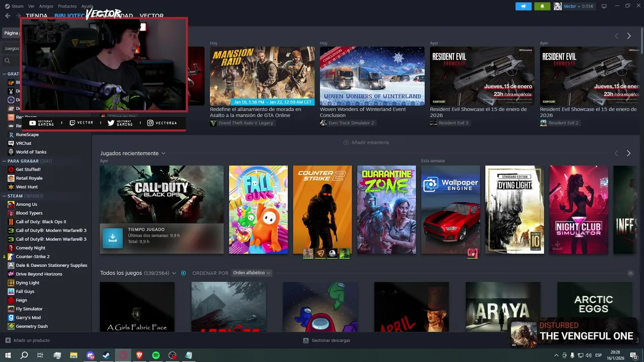
Task: Switch to the TIENDA tab
Action: 37,16
